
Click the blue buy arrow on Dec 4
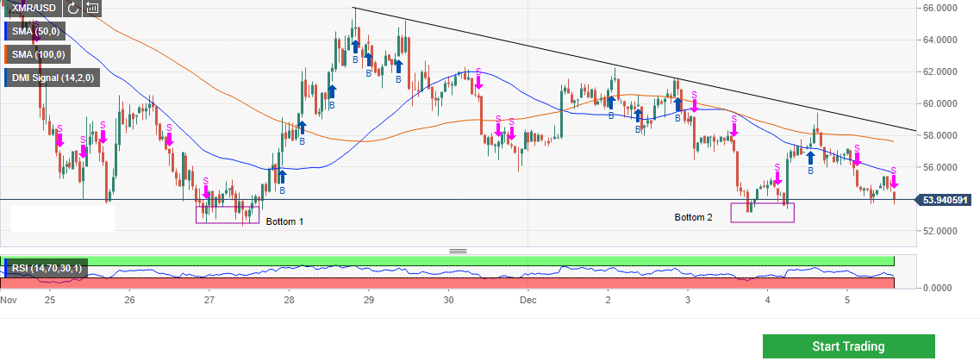point(811,157)
